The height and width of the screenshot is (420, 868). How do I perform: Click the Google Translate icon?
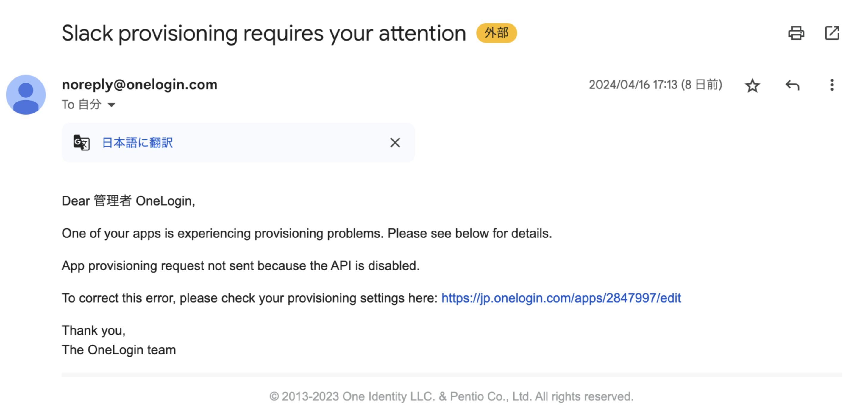coord(81,143)
